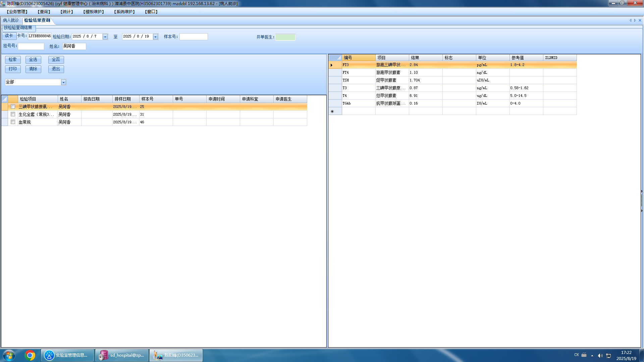Open the lab management taskbar app
Viewport: 644px width, 362px height.
point(67,355)
